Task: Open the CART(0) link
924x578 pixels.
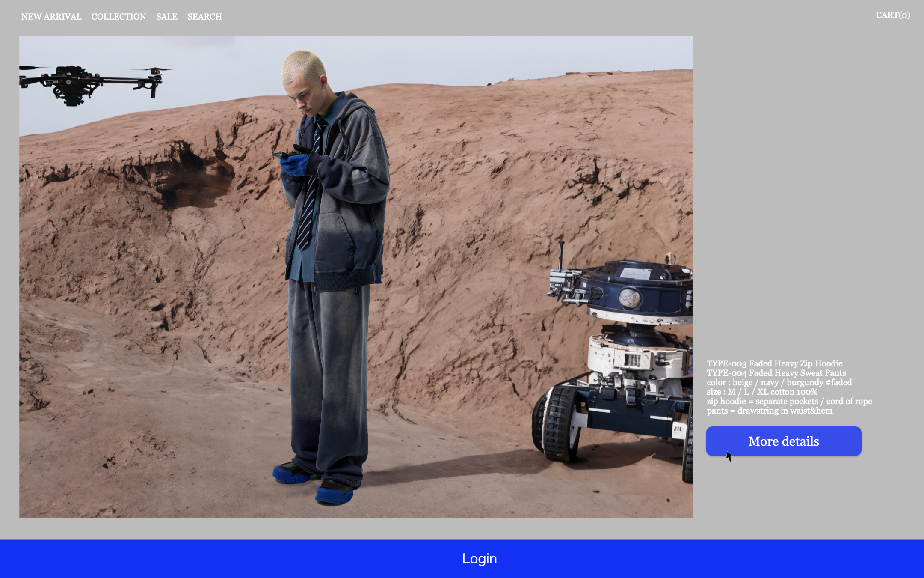Action: click(x=893, y=15)
